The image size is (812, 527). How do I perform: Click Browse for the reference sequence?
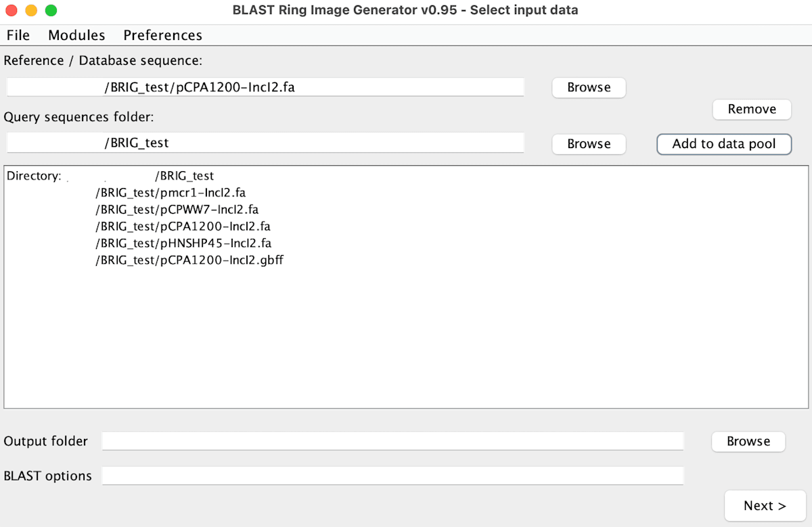(589, 87)
